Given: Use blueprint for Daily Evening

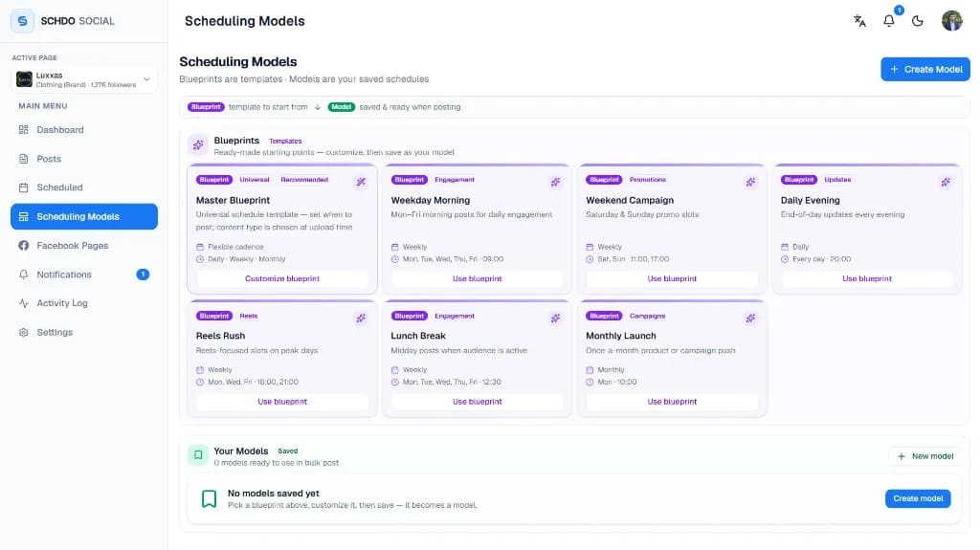Looking at the screenshot, I should click(867, 278).
